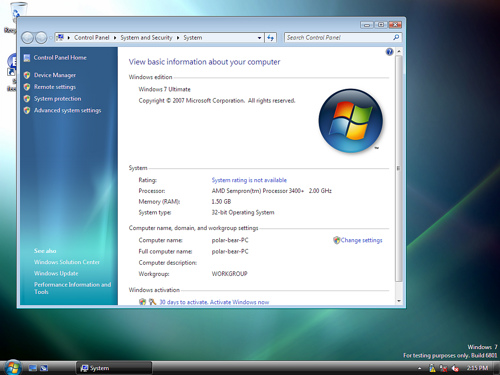Screen dimensions: 500x375
Task: Open Advanced system settings link
Action: point(67,110)
